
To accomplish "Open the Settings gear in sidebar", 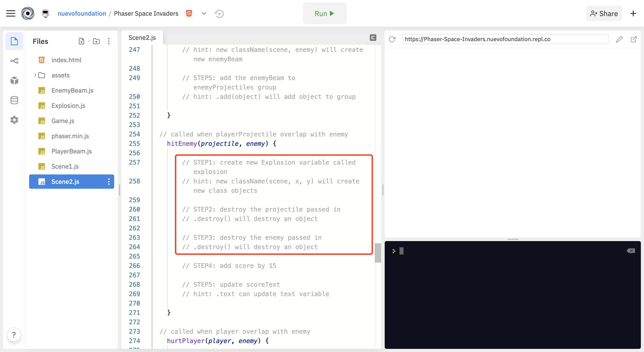I will [14, 120].
